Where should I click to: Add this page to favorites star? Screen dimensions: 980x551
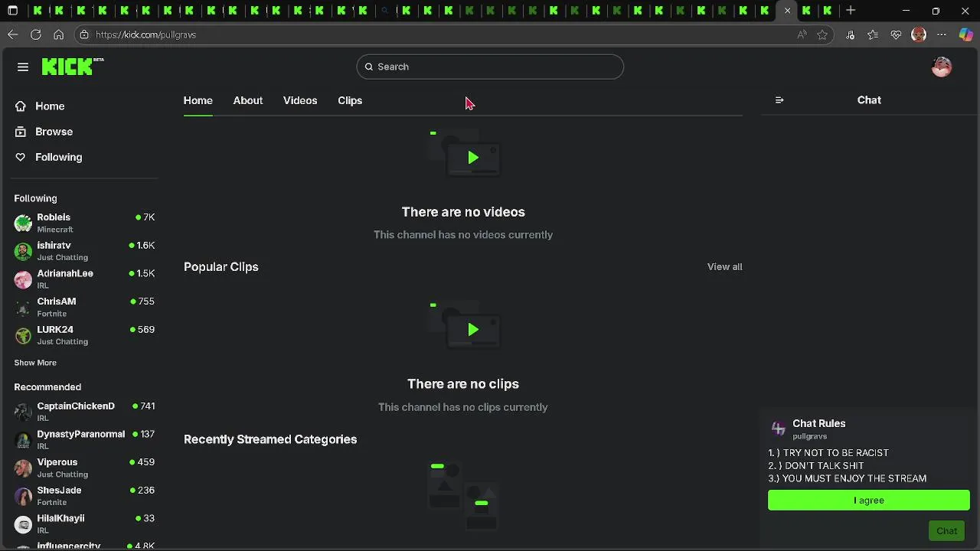[x=822, y=34]
